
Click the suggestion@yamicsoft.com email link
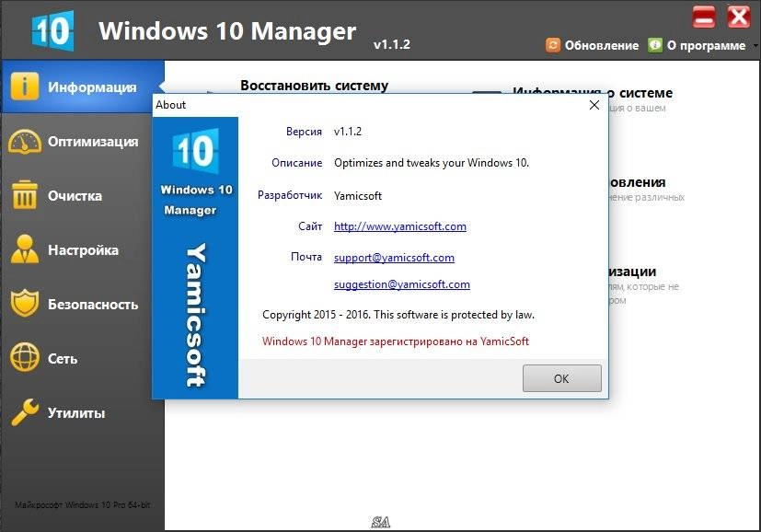[x=402, y=284]
